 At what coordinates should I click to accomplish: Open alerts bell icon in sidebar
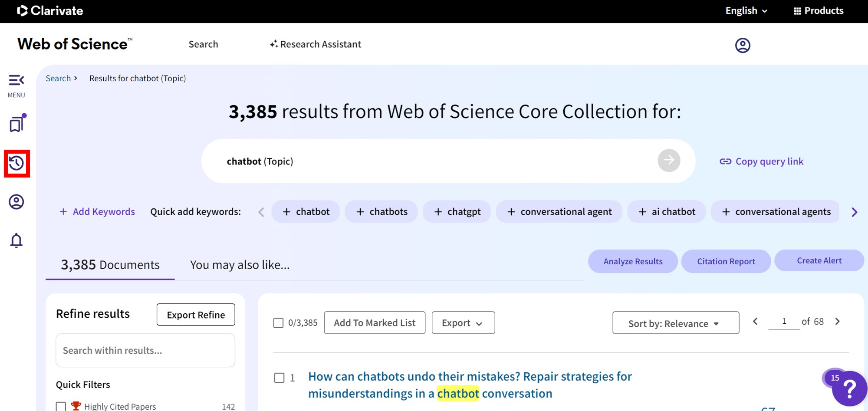click(16, 240)
